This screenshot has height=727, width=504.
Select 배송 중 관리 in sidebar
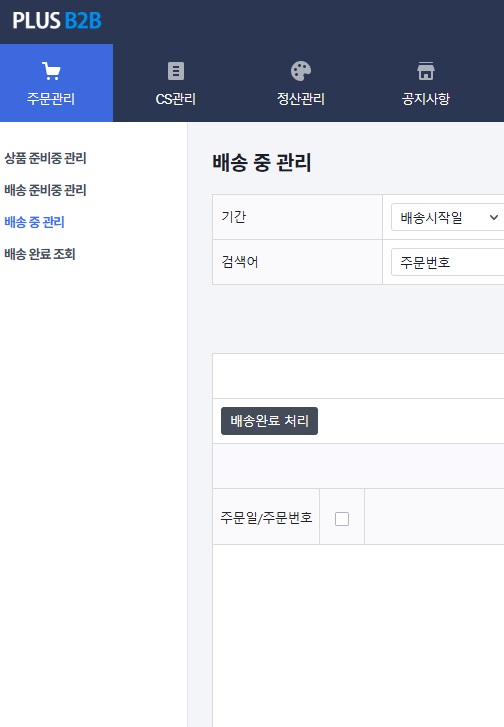pos(34,222)
